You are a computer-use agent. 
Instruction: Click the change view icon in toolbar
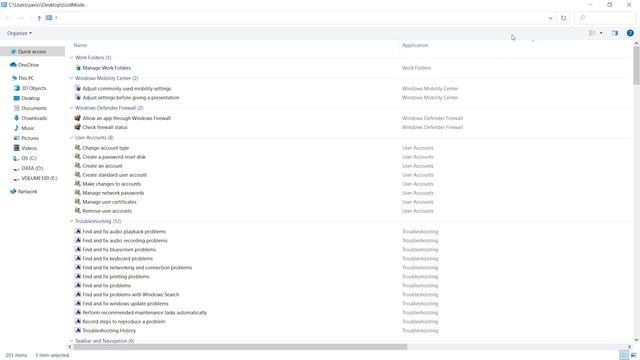592,33
